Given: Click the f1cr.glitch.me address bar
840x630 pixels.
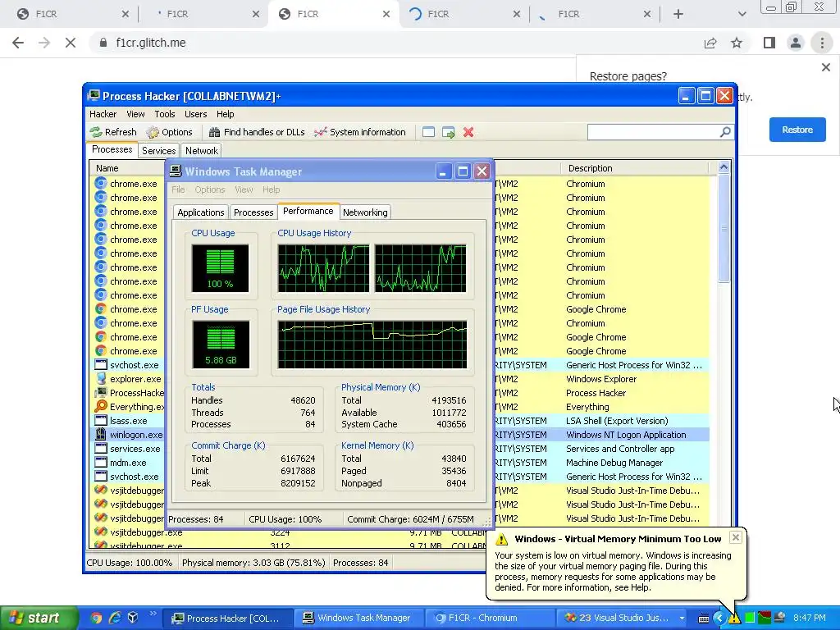Looking at the screenshot, I should 396,43.
